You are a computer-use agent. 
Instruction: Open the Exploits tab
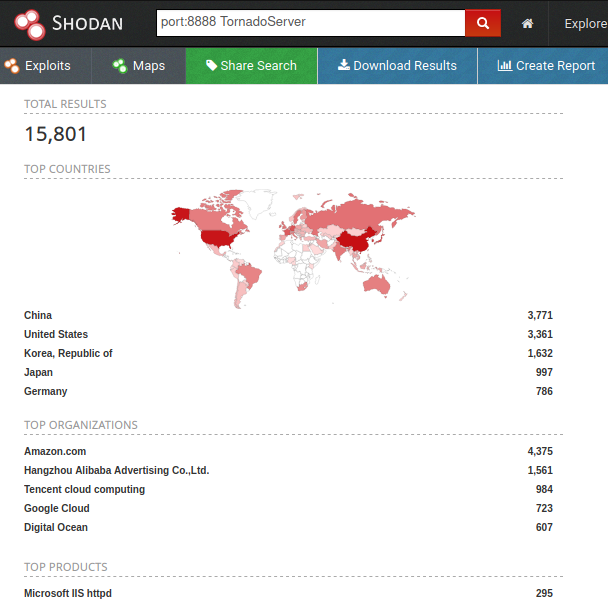click(46, 66)
